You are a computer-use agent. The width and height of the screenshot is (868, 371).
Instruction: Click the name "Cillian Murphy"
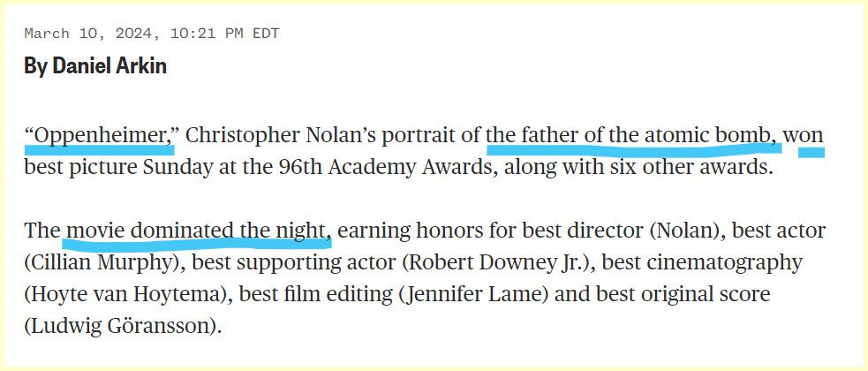coord(102,262)
